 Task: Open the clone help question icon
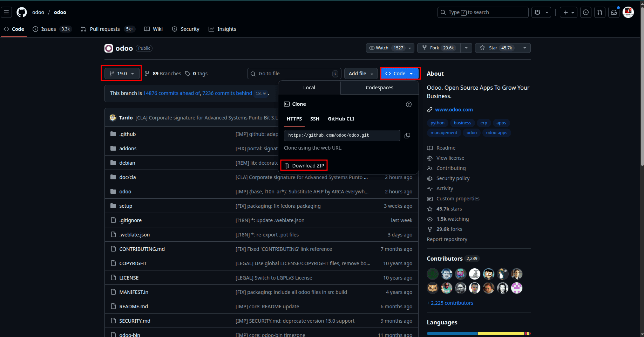[409, 104]
